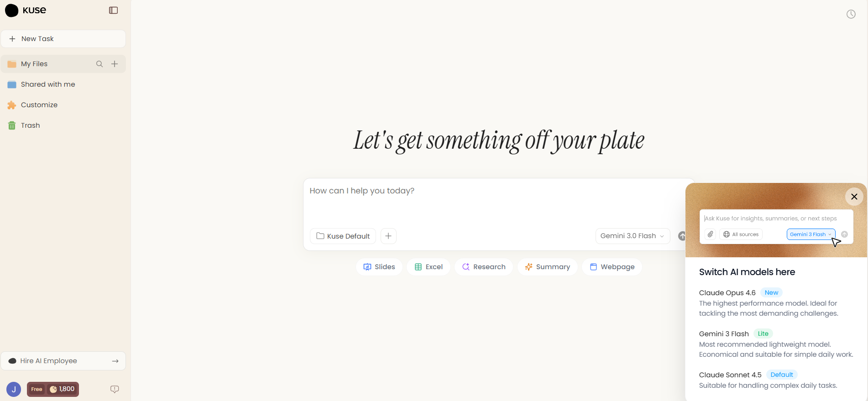
Task: Toggle the sidebar collapse icon
Action: coord(114,10)
